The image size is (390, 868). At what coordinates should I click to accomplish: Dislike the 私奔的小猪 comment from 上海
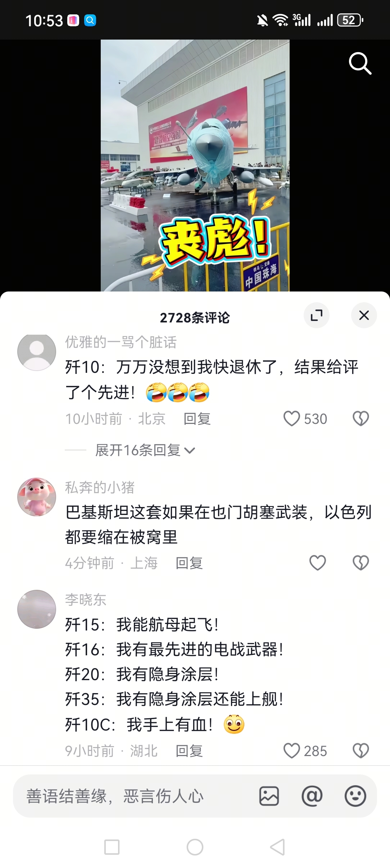(x=360, y=563)
